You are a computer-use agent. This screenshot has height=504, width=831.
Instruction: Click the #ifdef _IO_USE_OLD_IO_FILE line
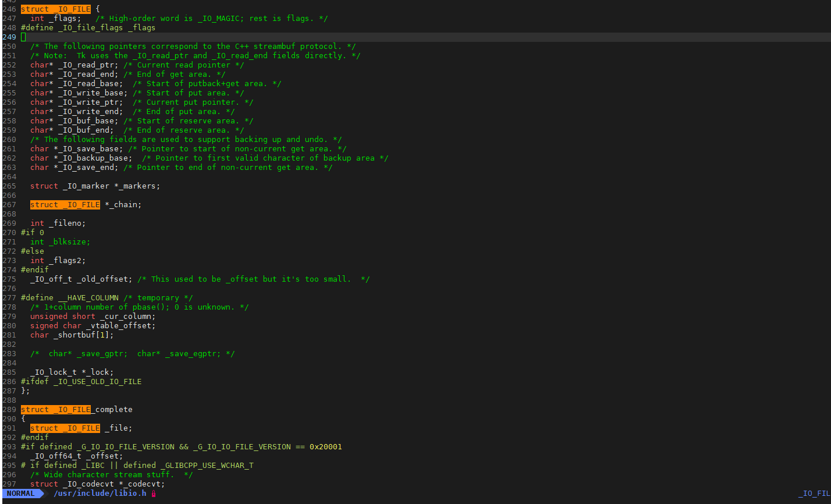tap(81, 382)
